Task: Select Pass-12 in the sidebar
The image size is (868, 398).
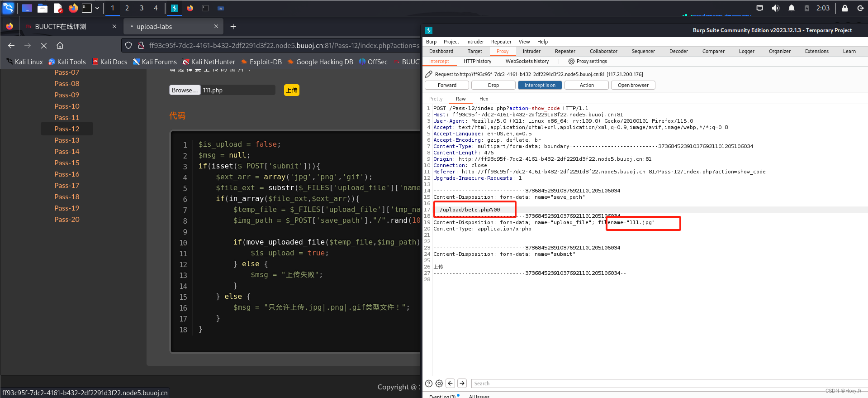Action: click(x=67, y=129)
